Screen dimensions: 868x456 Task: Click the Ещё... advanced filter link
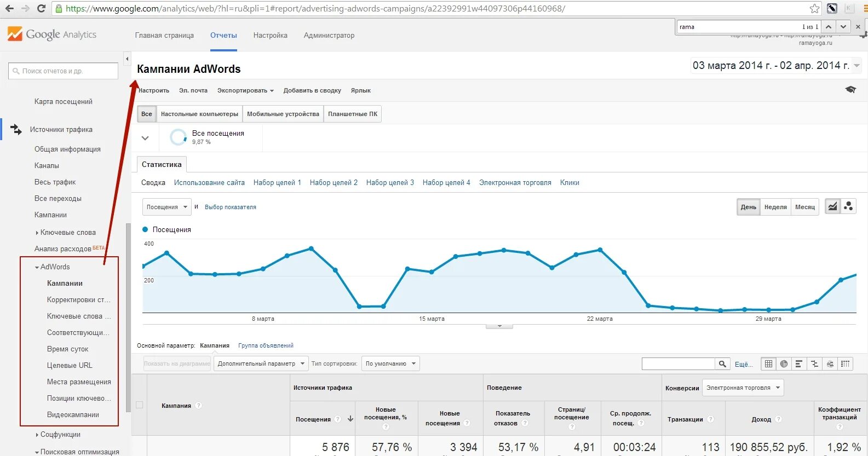[x=744, y=364]
